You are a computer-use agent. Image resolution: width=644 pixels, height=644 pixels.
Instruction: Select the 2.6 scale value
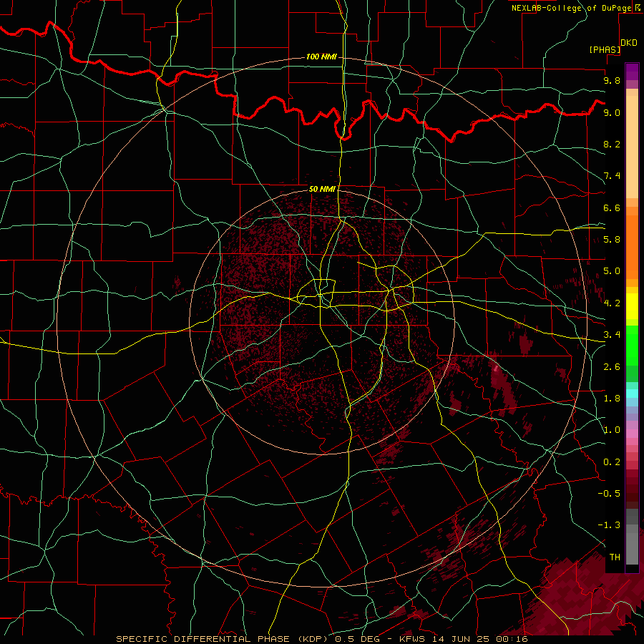point(612,367)
